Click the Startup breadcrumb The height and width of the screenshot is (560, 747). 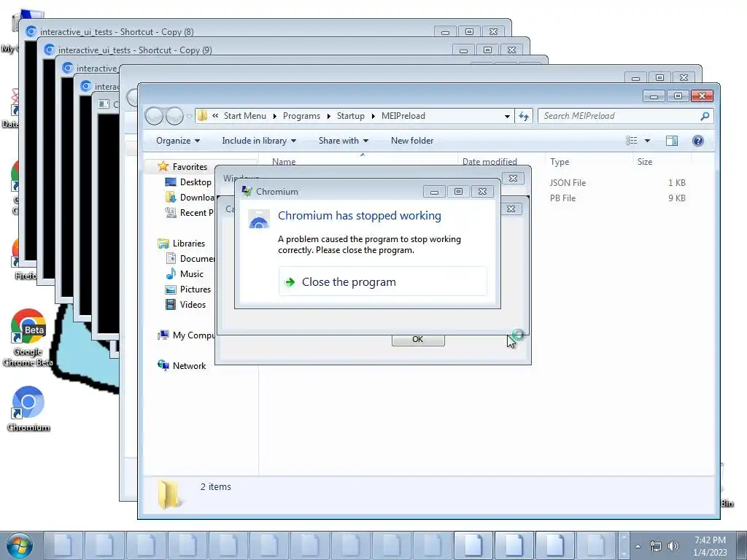(x=351, y=116)
